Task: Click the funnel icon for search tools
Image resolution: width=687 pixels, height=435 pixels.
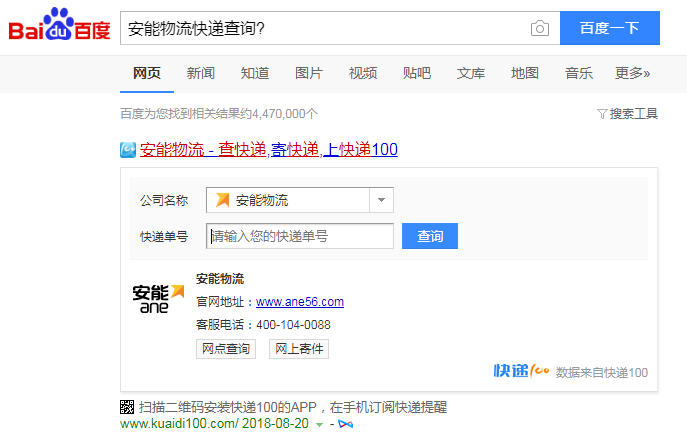Action: coord(602,114)
